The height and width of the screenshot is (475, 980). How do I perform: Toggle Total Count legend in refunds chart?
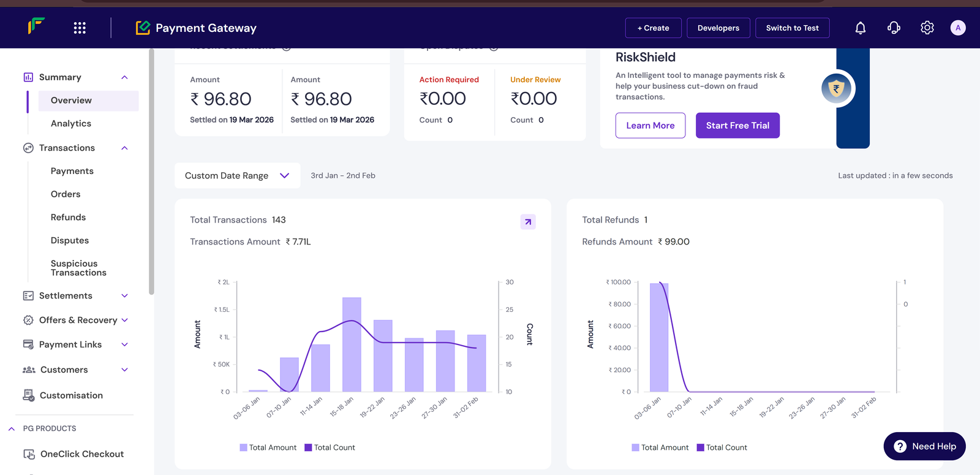[x=722, y=447]
